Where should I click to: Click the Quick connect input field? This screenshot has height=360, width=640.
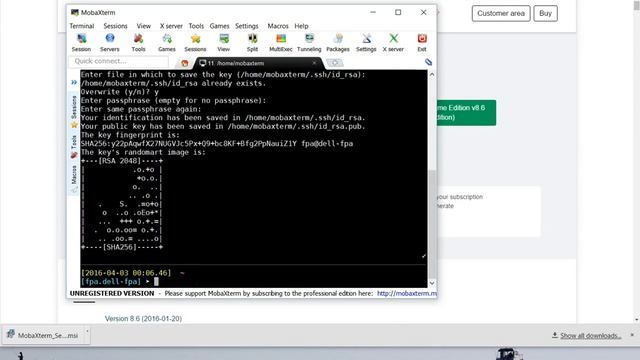[119, 61]
